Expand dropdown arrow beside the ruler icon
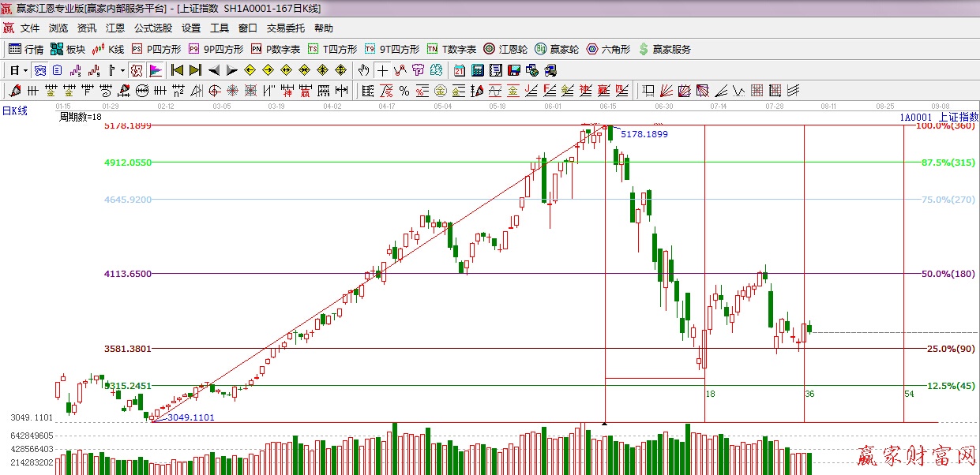The width and height of the screenshot is (980, 475). pos(123,70)
